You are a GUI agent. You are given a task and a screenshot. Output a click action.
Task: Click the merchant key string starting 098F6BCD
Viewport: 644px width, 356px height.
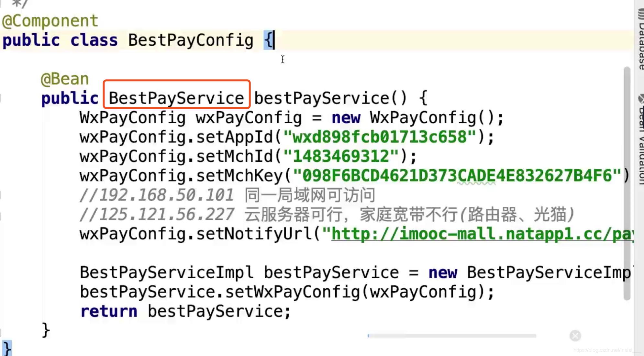point(457,176)
